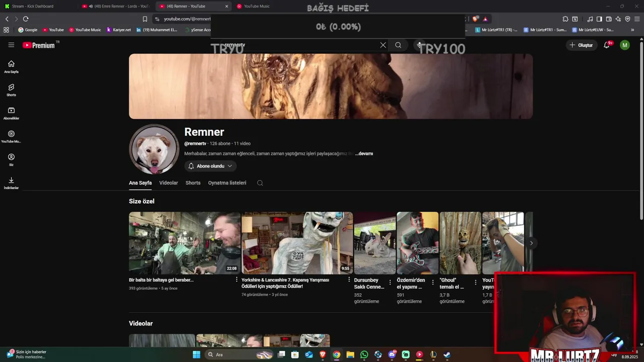Reload the page in the browser
This screenshot has height=362, width=644.
pyautogui.click(x=26, y=19)
